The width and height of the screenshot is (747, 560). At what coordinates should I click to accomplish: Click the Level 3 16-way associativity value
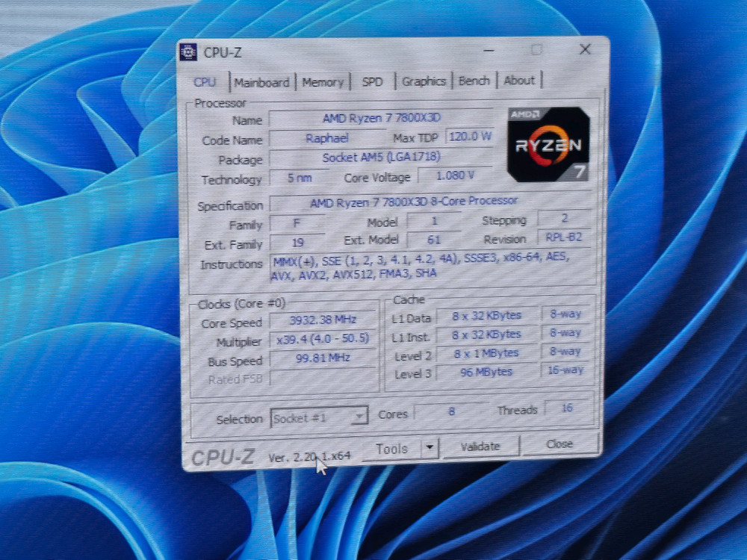tap(565, 370)
